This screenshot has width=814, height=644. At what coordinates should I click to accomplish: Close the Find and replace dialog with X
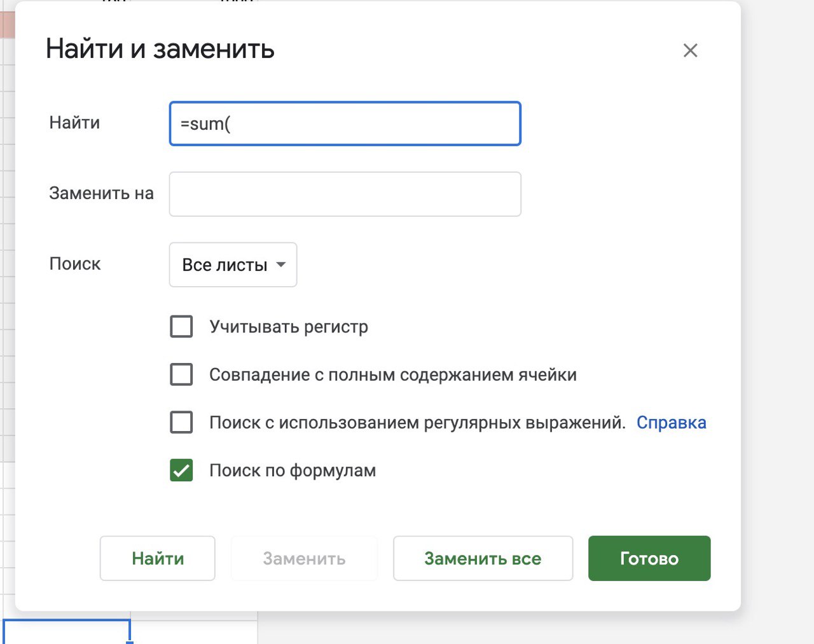click(690, 51)
